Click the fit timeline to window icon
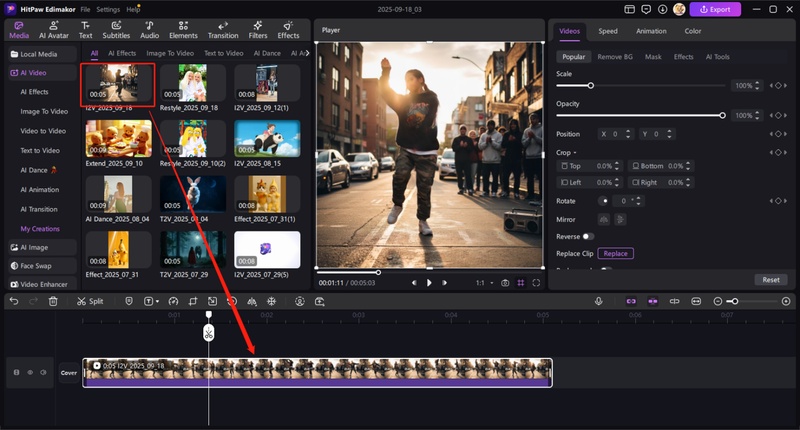This screenshot has width=800, height=430. pos(696,301)
